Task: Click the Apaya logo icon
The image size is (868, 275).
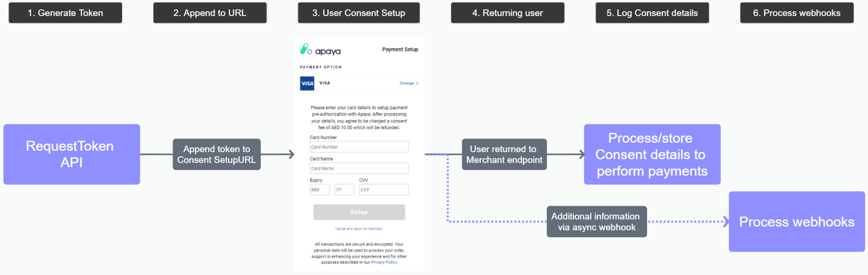Action: (306, 49)
